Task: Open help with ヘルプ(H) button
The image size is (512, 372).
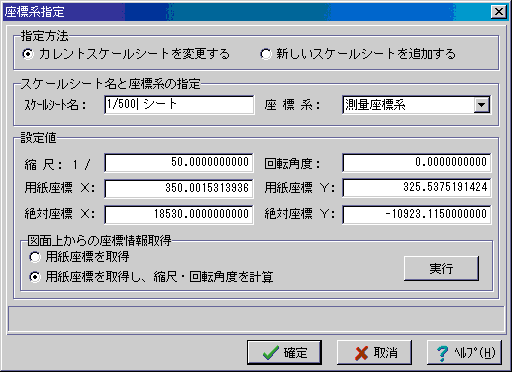Action: click(x=464, y=352)
